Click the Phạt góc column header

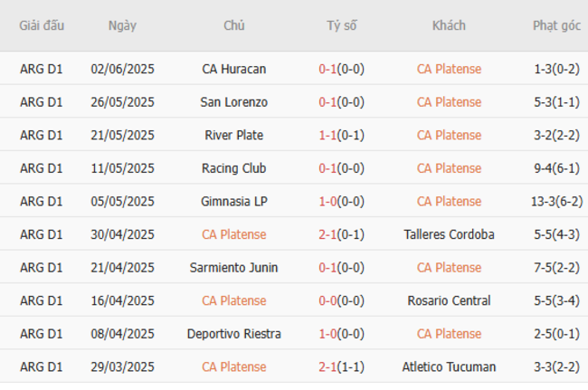[556, 25]
